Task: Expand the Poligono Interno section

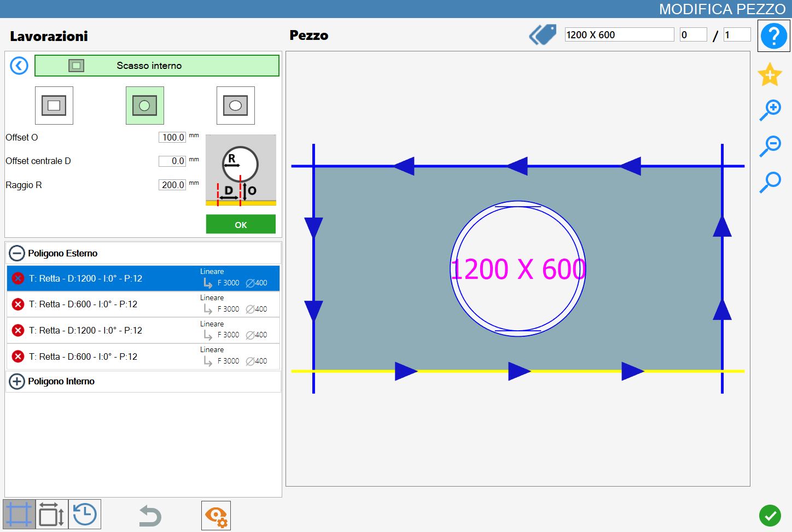Action: pos(17,381)
